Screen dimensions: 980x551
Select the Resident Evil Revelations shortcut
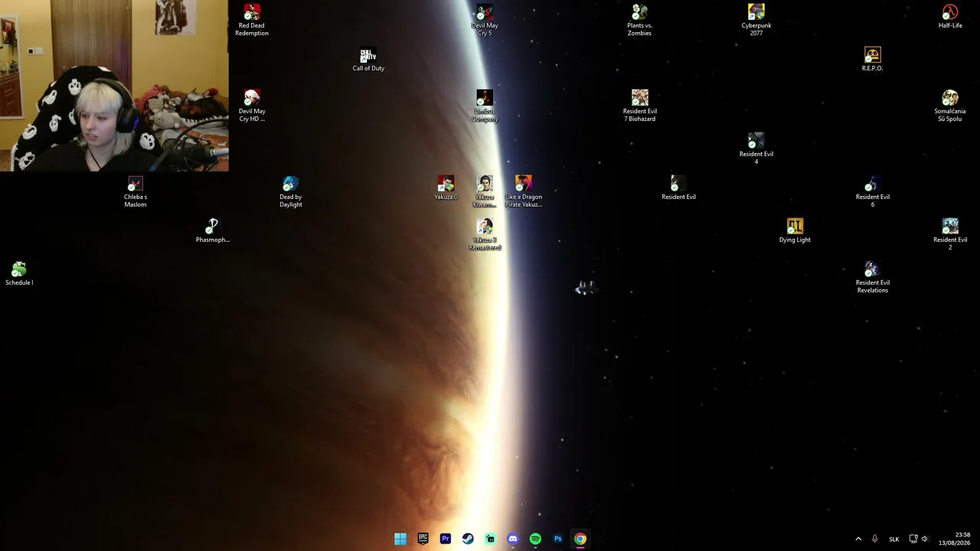pos(872,277)
